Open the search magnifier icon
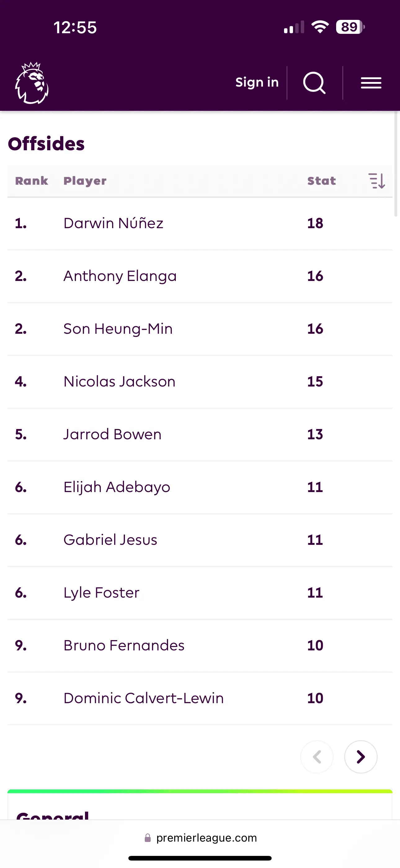This screenshot has width=400, height=868. pyautogui.click(x=314, y=83)
